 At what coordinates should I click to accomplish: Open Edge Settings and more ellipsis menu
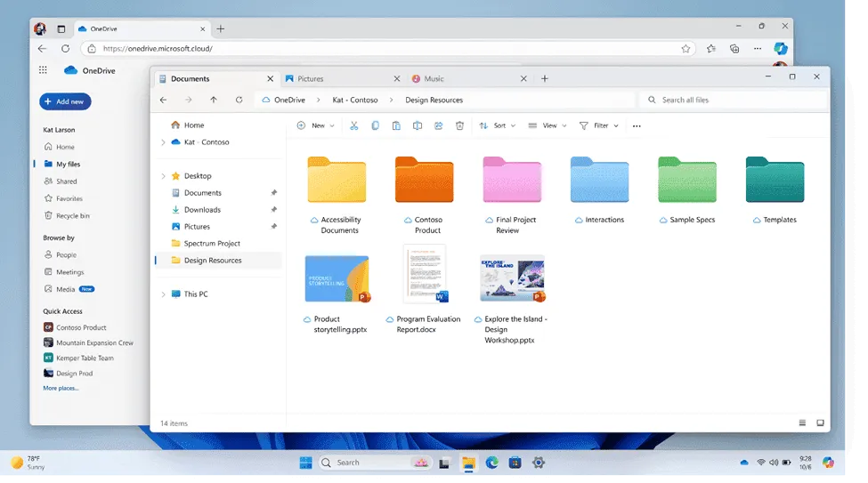[x=758, y=49]
